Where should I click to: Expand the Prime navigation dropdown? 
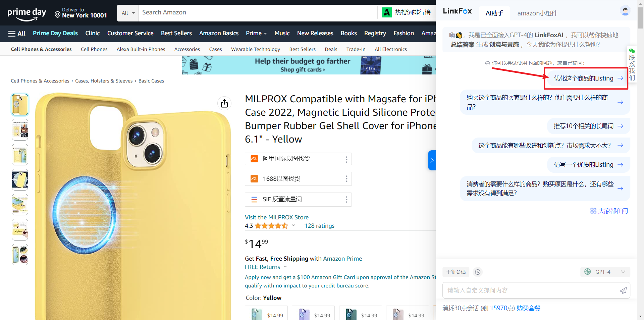click(x=256, y=34)
